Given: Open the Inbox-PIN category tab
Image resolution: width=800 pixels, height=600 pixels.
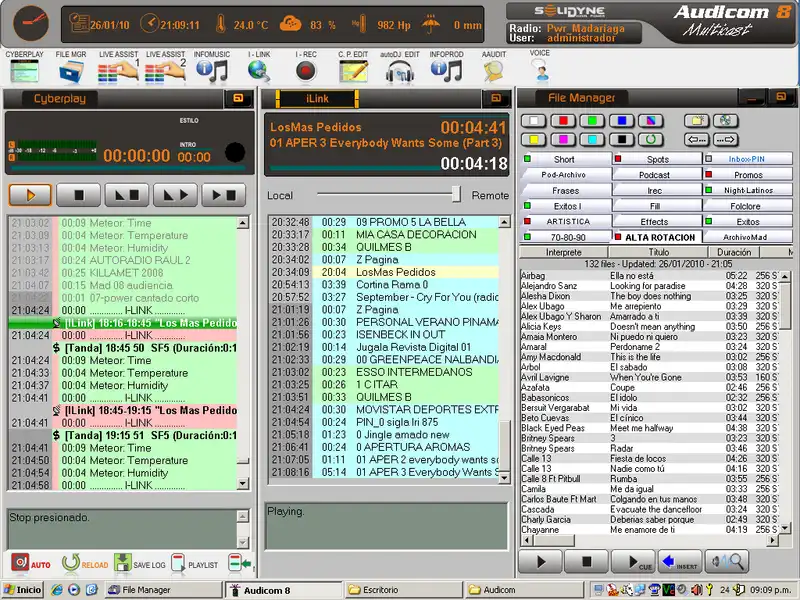Looking at the screenshot, I should click(x=747, y=159).
